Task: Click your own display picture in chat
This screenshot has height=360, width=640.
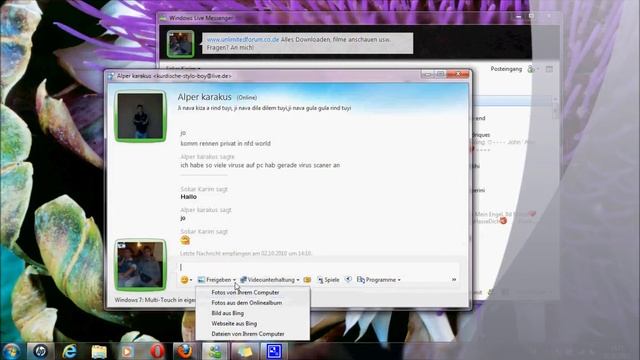Action: coord(140,265)
